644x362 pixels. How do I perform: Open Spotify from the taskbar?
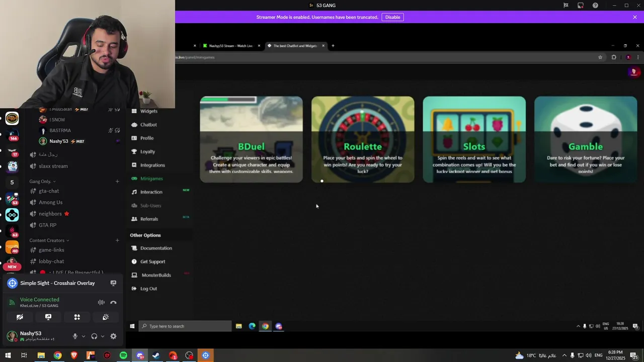coord(123,355)
